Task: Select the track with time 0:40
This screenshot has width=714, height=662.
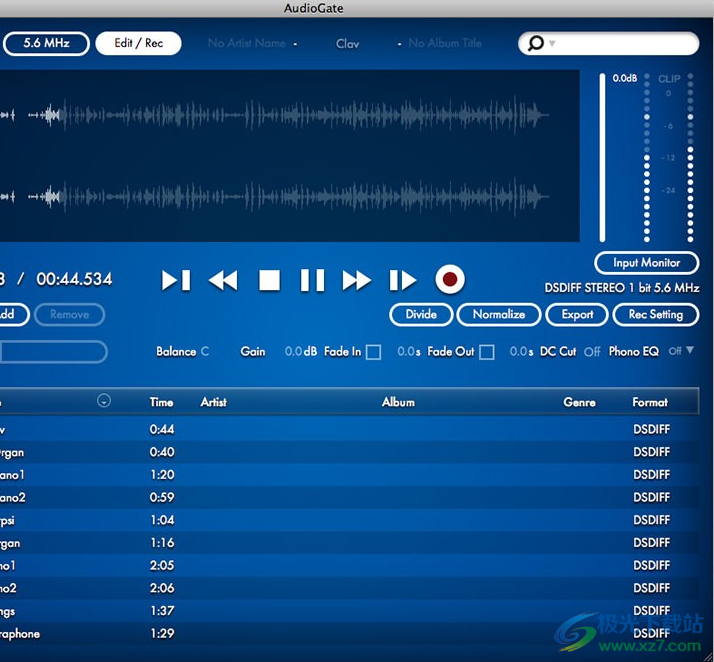Action: [349, 452]
